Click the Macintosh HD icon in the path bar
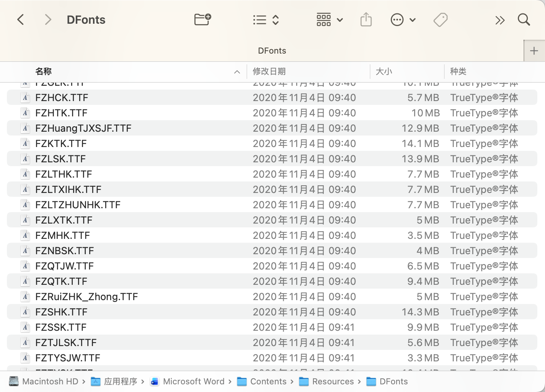 tap(14, 381)
